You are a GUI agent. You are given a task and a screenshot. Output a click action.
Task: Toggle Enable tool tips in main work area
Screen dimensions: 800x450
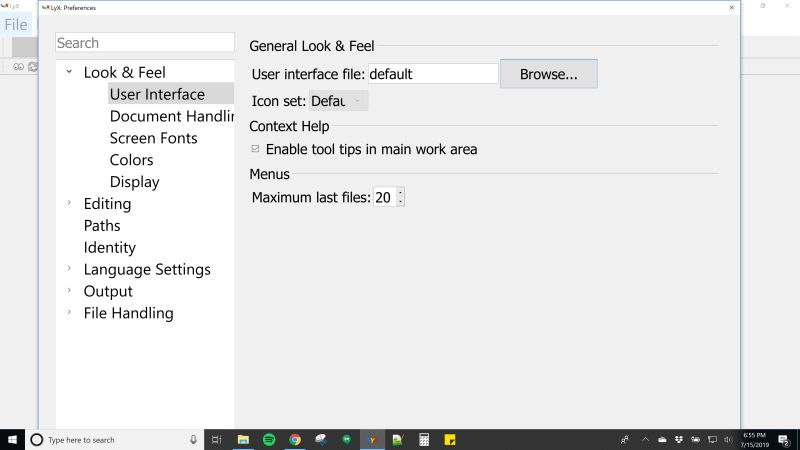pyautogui.click(x=255, y=149)
